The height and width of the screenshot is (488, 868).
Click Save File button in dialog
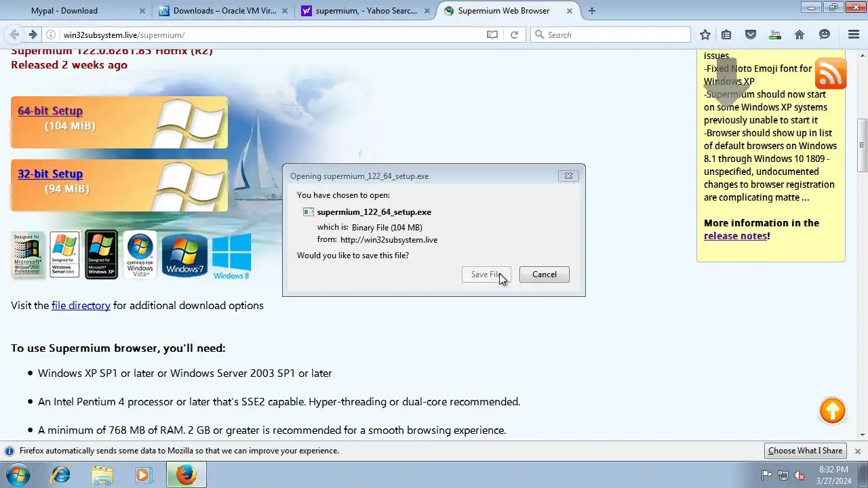[486, 274]
